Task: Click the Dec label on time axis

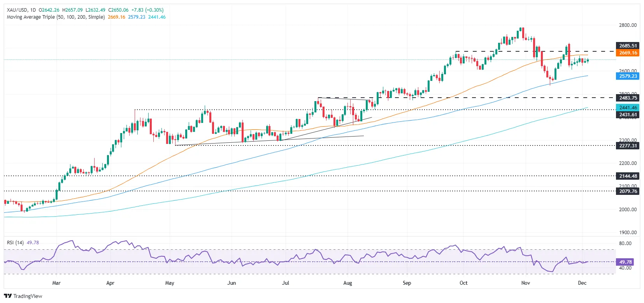Action: [582, 283]
